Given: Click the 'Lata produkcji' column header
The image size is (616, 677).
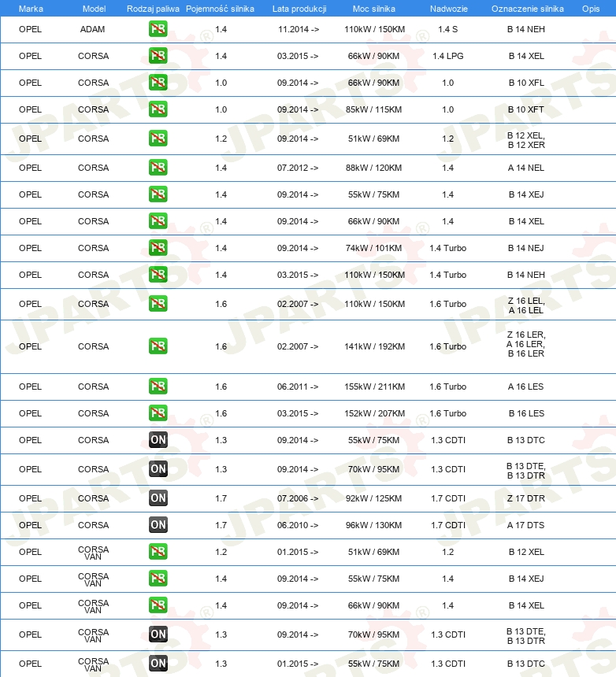Looking at the screenshot, I should (x=299, y=9).
